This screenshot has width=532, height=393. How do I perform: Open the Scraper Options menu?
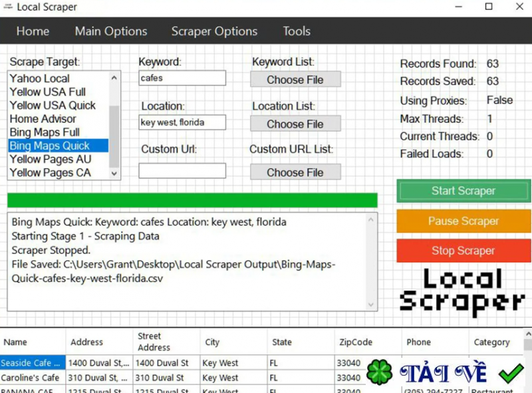214,31
